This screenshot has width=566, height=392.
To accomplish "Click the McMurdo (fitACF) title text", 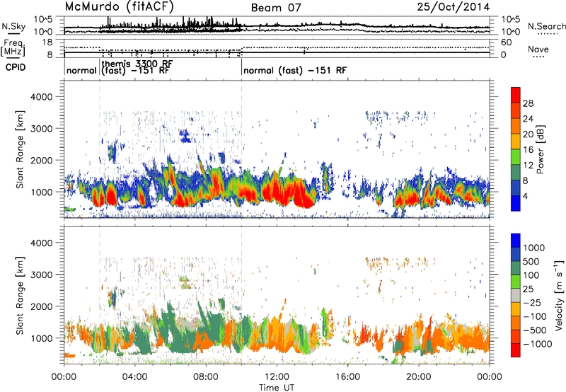I will coord(120,7).
